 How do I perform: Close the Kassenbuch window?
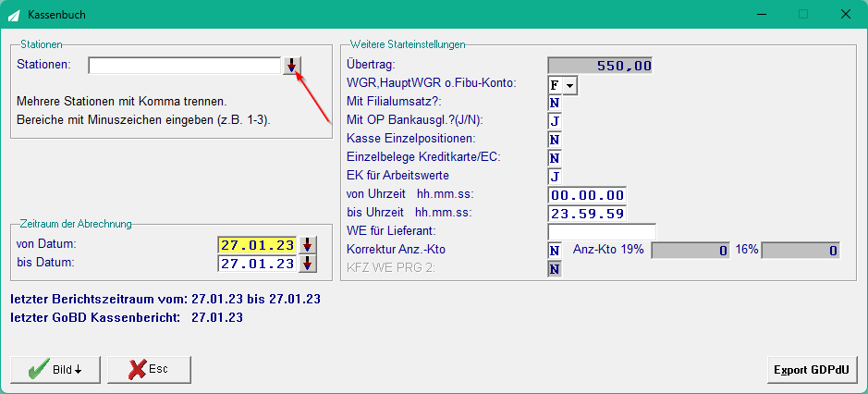[846, 15]
